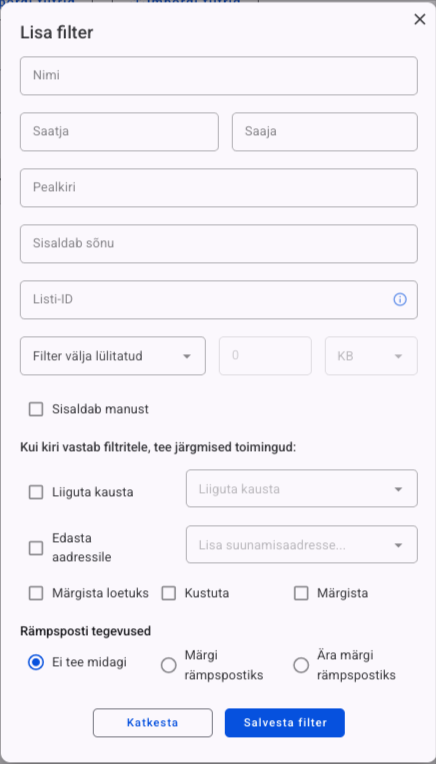Select Ära märgi rämpspostiks radio button
This screenshot has height=764, width=436.
(x=301, y=665)
